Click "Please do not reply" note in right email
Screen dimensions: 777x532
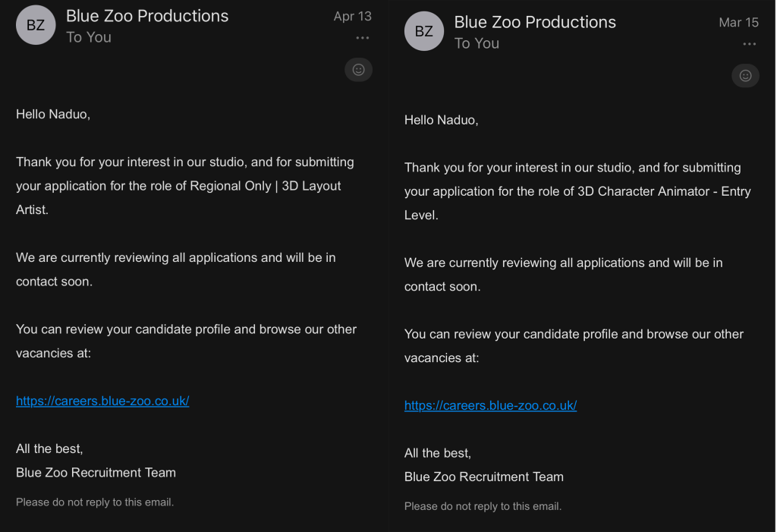pyautogui.click(x=483, y=506)
